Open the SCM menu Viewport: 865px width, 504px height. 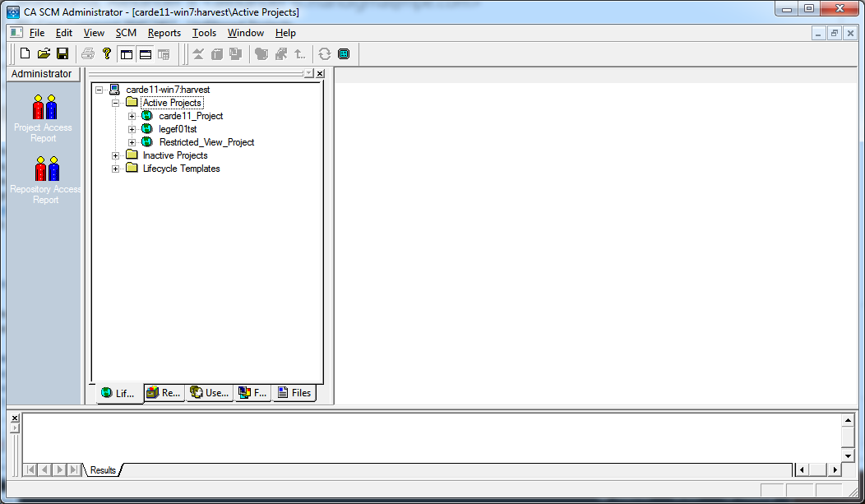(126, 33)
